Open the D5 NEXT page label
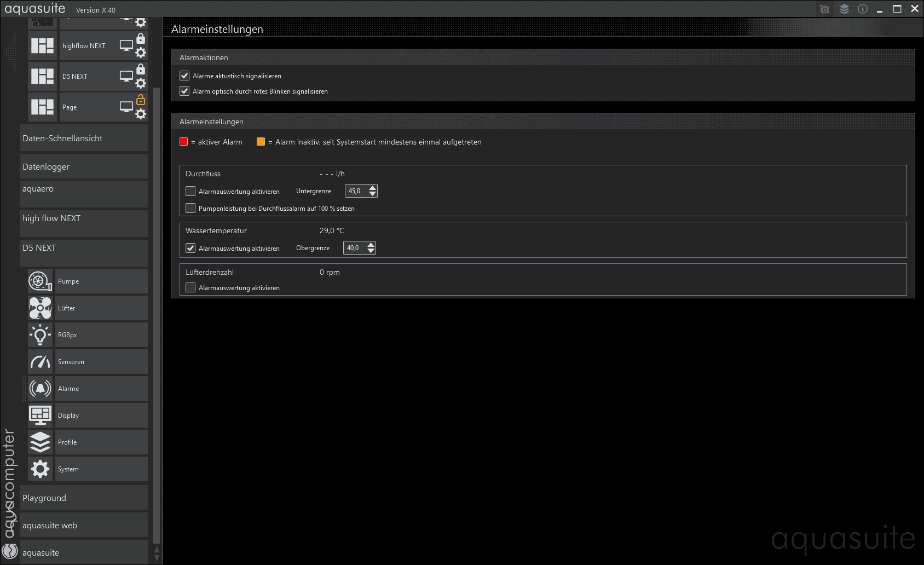 coord(75,77)
